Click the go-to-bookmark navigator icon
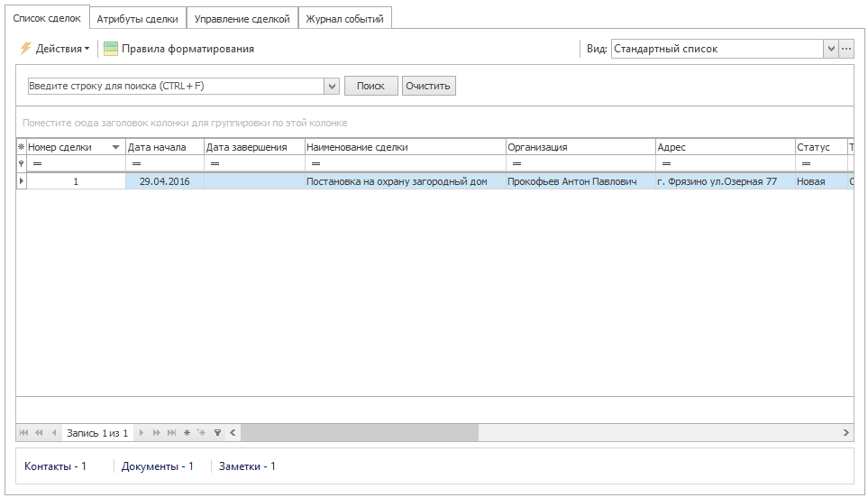 tap(202, 433)
